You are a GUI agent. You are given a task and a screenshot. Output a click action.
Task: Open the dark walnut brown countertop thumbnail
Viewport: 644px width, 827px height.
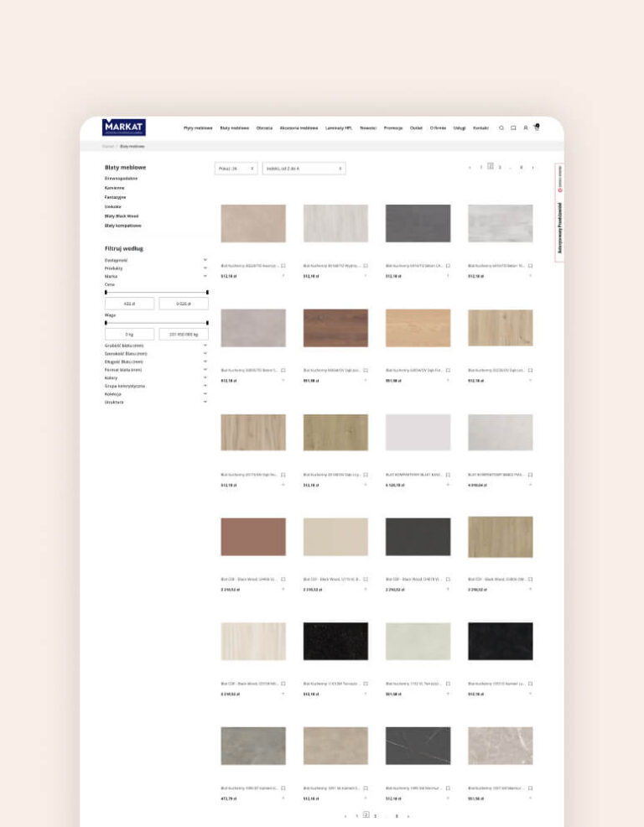coord(335,328)
